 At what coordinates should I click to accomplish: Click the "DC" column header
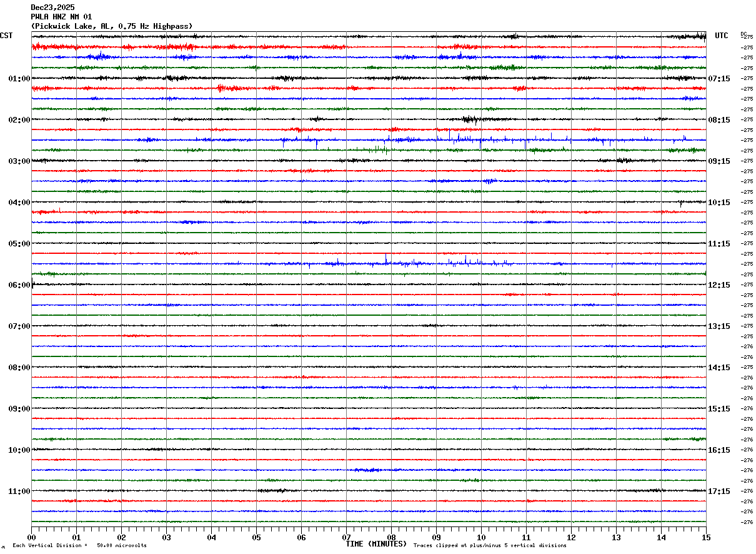coord(744,34)
